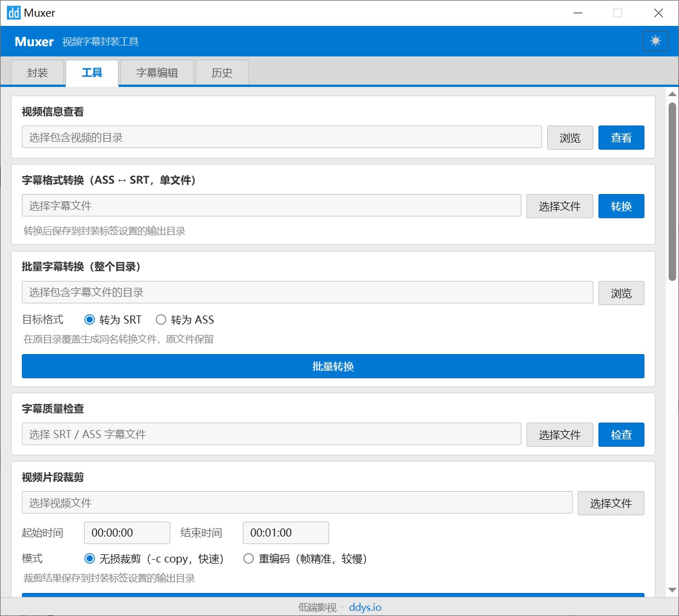Open the ddys.io footer link
Image resolution: width=679 pixels, height=616 pixels.
point(365,607)
